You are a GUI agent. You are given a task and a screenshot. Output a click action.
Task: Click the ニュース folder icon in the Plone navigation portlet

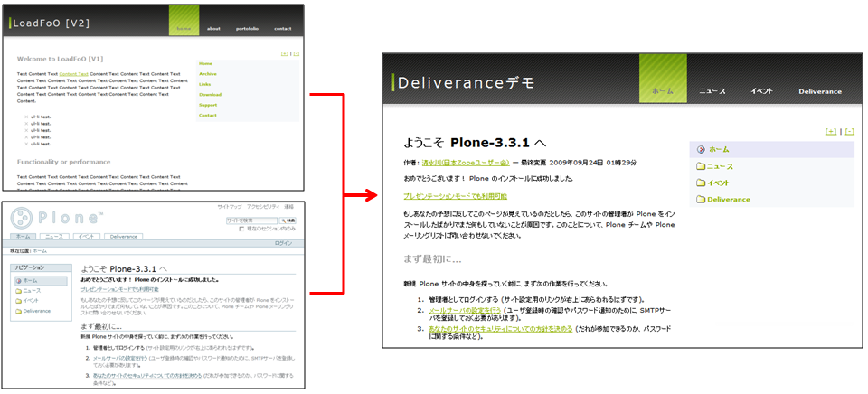pyautogui.click(x=19, y=290)
